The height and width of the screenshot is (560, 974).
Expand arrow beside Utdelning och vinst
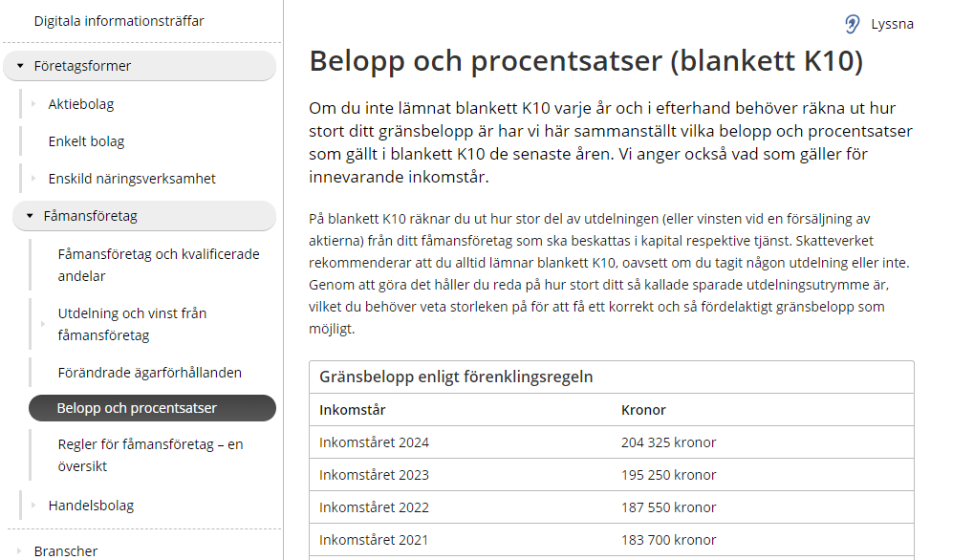coord(42,325)
